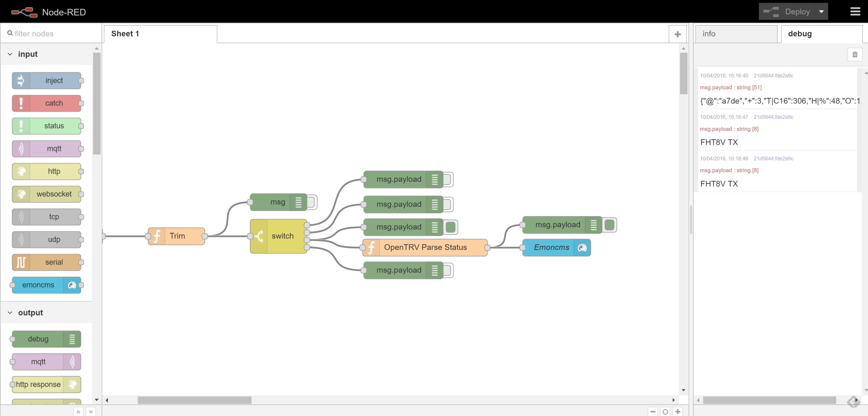
Task: Zoom out the canvas with minus button
Action: [653, 411]
